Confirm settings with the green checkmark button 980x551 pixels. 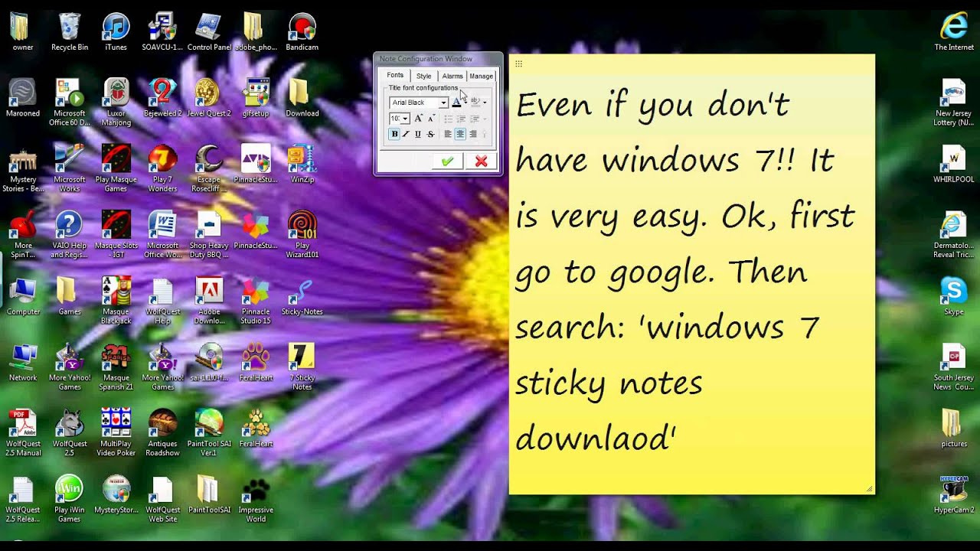447,161
